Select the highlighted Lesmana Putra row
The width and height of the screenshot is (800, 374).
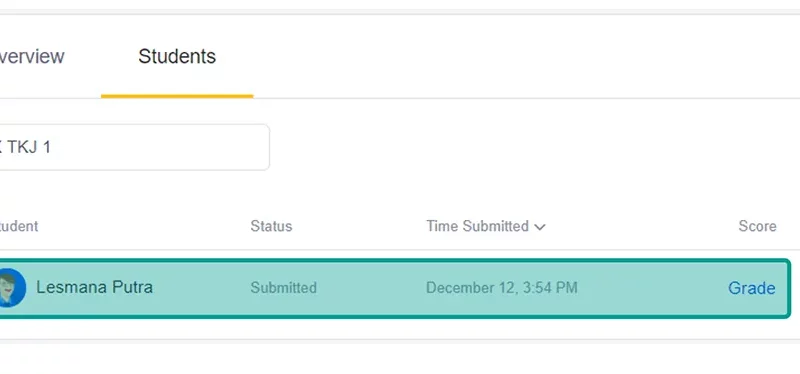pyautogui.click(x=395, y=288)
